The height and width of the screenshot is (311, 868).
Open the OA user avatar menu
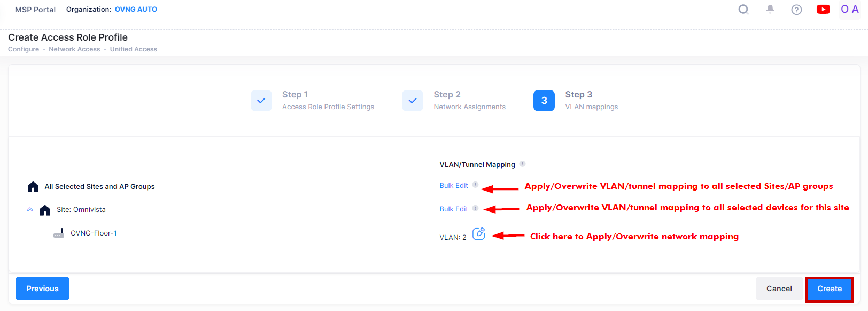coord(849,9)
